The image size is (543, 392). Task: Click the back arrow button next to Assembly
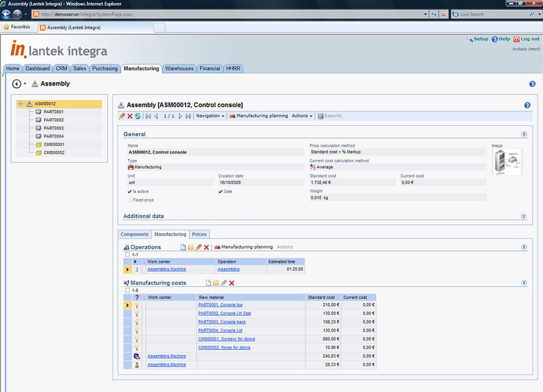click(x=16, y=84)
